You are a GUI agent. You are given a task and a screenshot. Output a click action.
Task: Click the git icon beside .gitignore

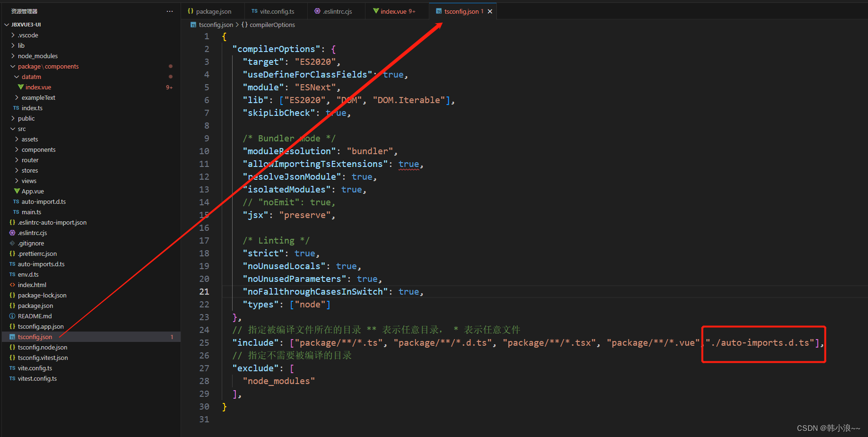pos(12,243)
